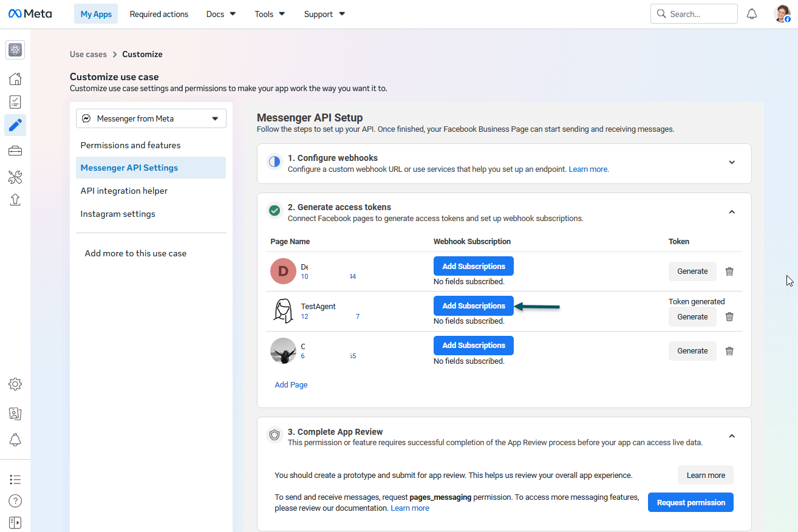The height and width of the screenshot is (532, 798).
Task: Add Subscriptions for the TestAgent page
Action: coord(474,305)
